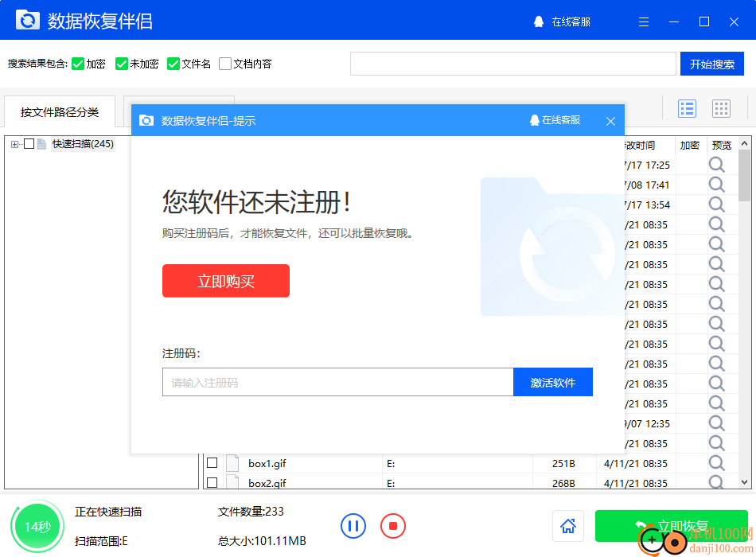Toggle the 加密 search checkbox
Image resolution: width=756 pixels, height=557 pixels.
pos(78,64)
